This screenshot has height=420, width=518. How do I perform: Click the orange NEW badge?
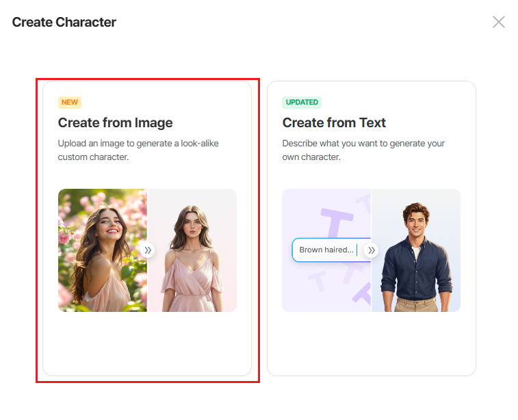pyautogui.click(x=70, y=103)
